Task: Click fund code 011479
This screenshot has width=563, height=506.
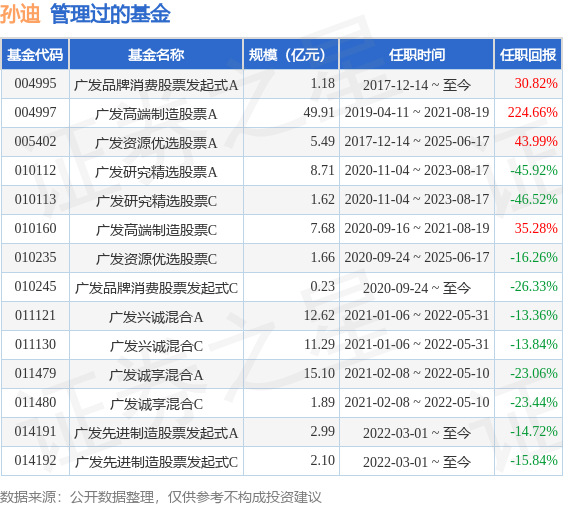Action: [x=35, y=373]
